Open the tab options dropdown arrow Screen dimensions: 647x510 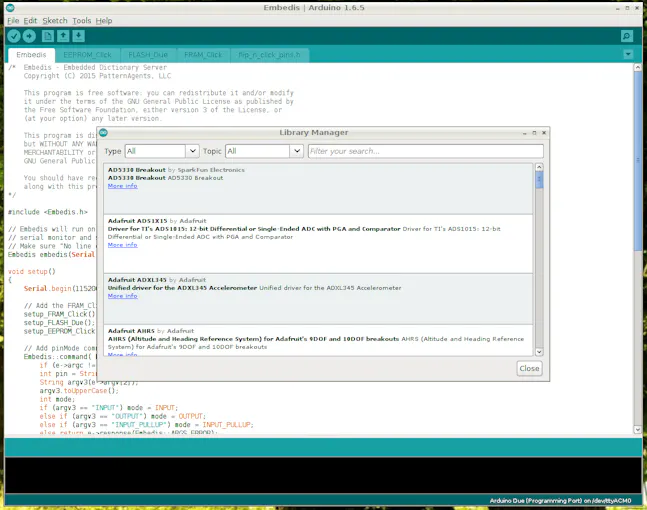[628, 54]
